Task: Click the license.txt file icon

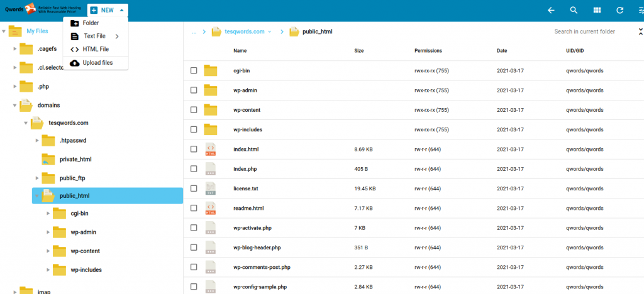Action: point(210,188)
